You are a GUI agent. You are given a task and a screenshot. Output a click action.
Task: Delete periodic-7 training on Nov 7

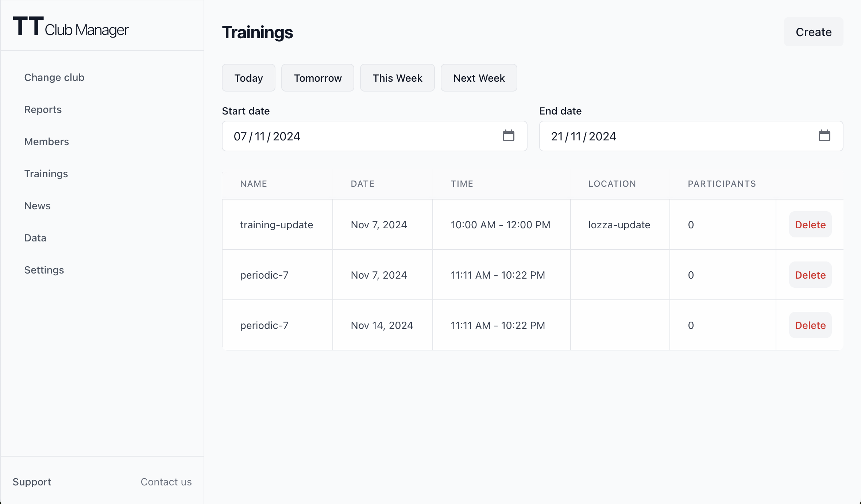[810, 275]
